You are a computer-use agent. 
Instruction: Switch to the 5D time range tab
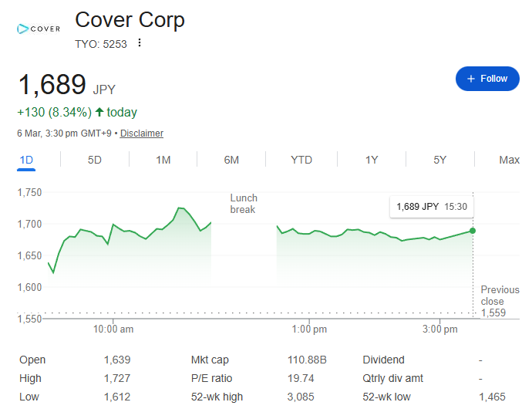[x=95, y=160]
